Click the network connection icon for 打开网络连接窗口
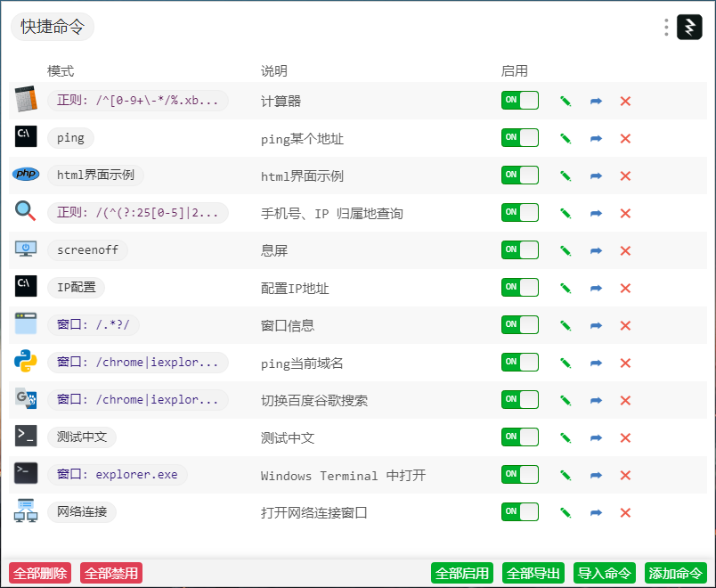Screen dimensions: 716x588 point(25,511)
